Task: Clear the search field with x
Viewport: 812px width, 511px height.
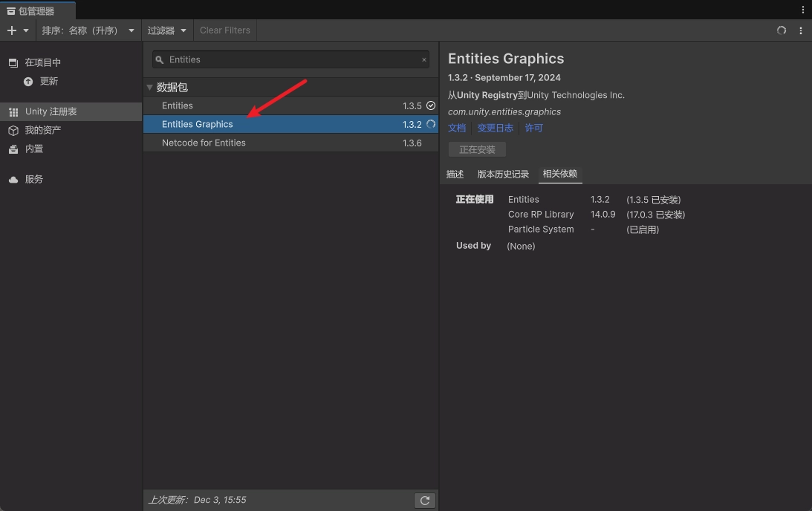Action: [x=424, y=60]
